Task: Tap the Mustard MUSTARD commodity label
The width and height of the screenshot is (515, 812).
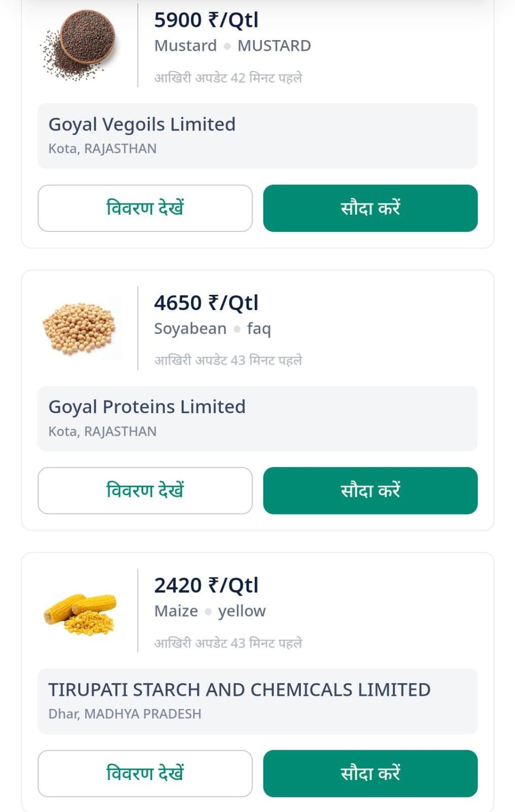Action: (232, 46)
